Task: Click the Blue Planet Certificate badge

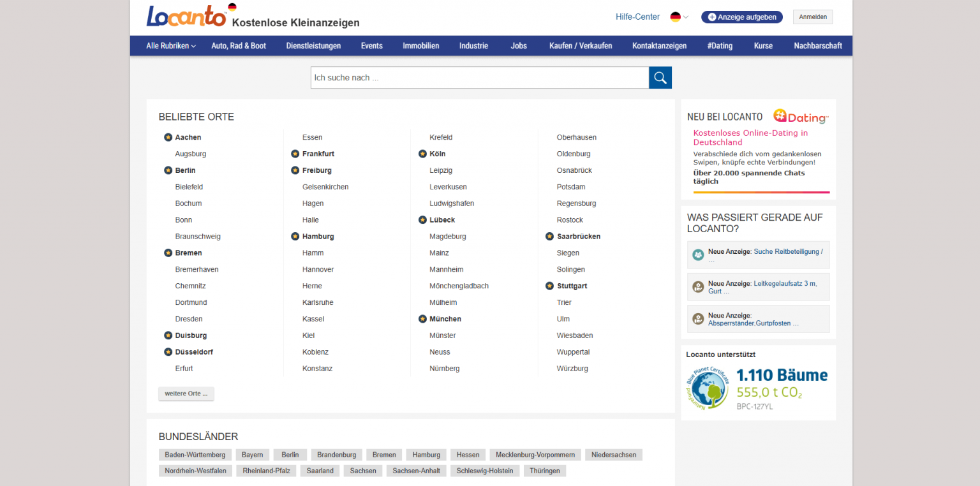Action: (708, 387)
